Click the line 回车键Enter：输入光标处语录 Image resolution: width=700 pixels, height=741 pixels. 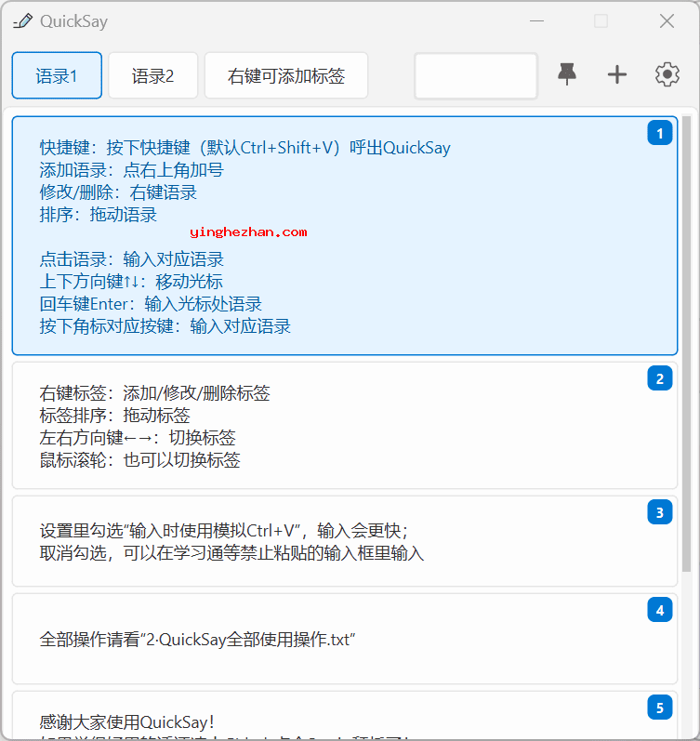(151, 304)
